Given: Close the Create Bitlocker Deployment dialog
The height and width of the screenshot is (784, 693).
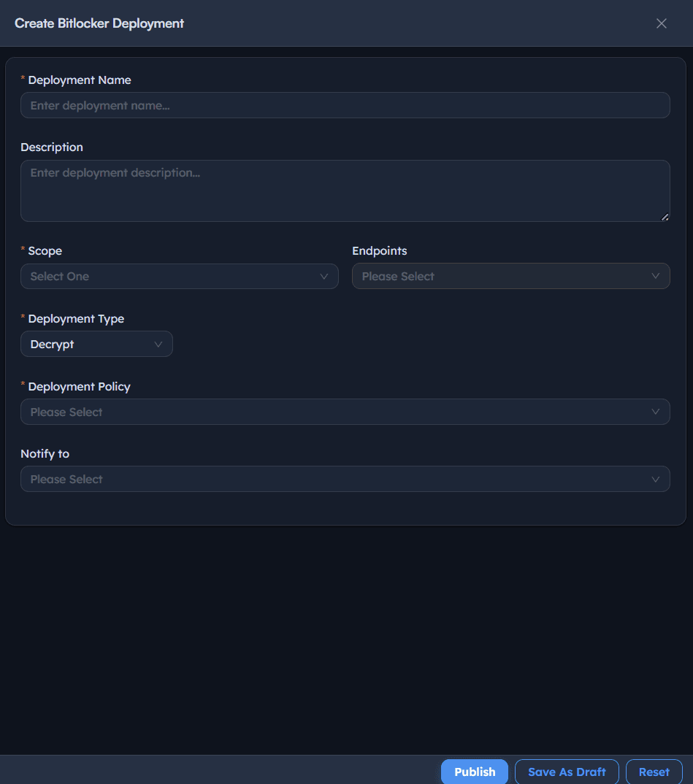Looking at the screenshot, I should click(661, 23).
